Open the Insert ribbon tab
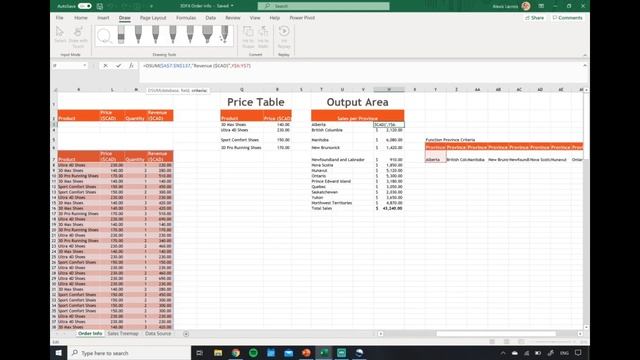Screen dimensions: 640x360 coord(103,18)
